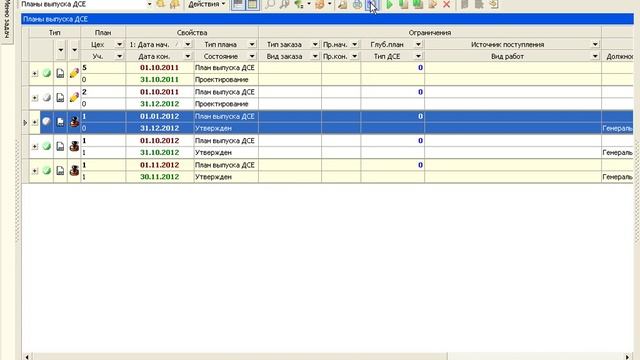Open the Состояние filter dropdown
This screenshot has height=360, width=640.
252,56
